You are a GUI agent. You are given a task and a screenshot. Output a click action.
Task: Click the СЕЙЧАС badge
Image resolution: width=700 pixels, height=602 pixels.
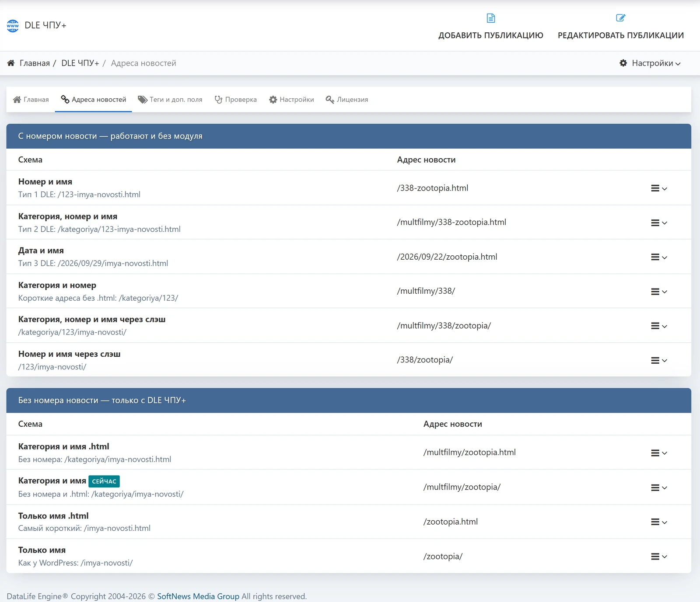coord(104,481)
